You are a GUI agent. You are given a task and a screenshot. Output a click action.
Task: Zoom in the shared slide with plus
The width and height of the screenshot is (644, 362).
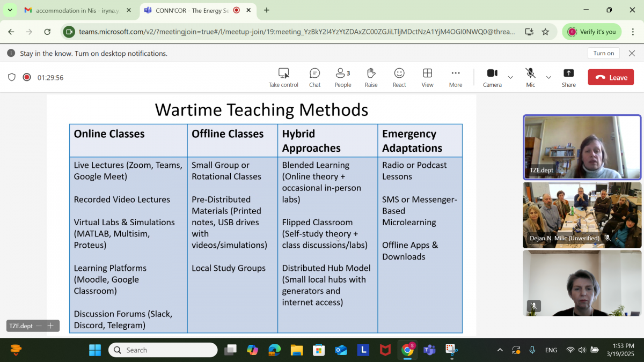click(50, 326)
